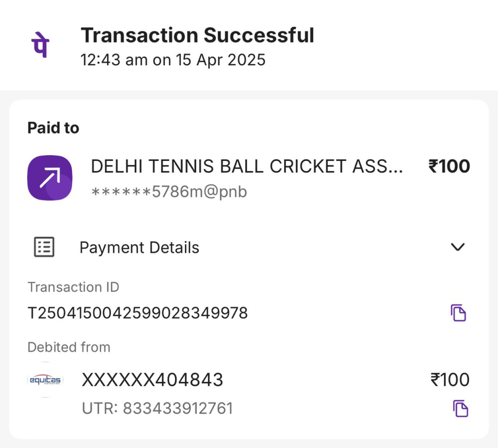Click the "Transaction ID" field label
The image size is (498, 448).
pyautogui.click(x=73, y=287)
